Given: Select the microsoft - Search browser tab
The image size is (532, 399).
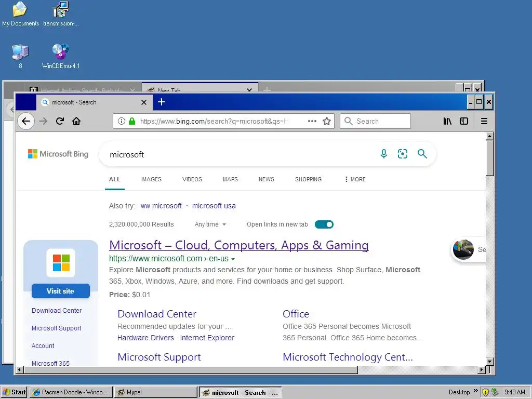Looking at the screenshot, I should click(95, 102).
